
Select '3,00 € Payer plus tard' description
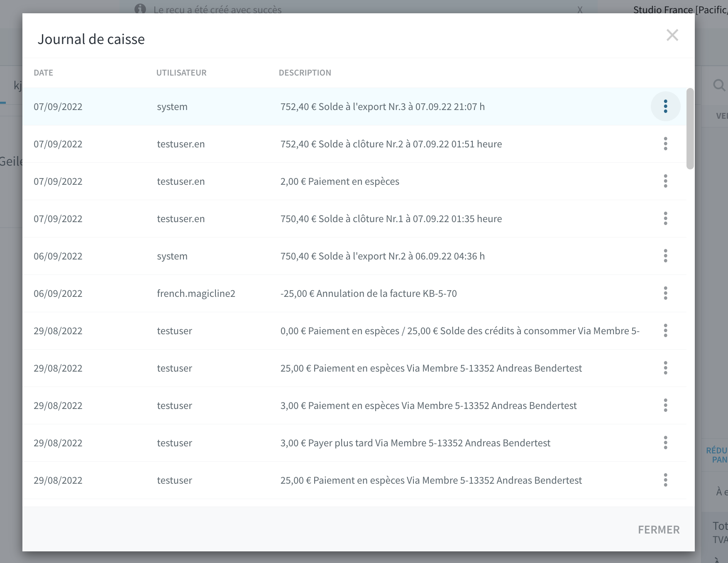[x=415, y=443]
